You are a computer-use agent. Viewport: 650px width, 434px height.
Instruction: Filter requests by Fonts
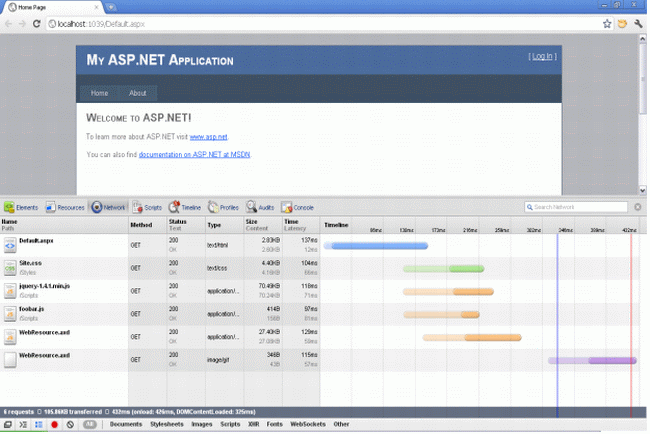coord(274,424)
